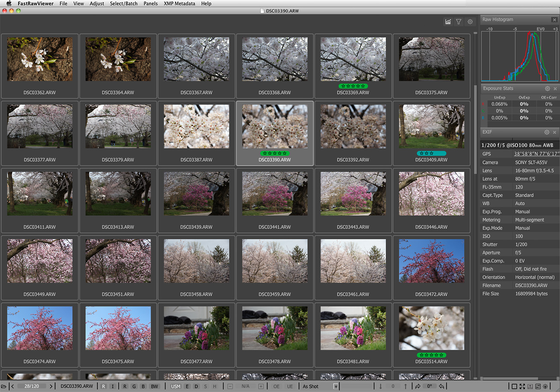
Task: Close the Raw Histogram panel
Action: (554, 20)
